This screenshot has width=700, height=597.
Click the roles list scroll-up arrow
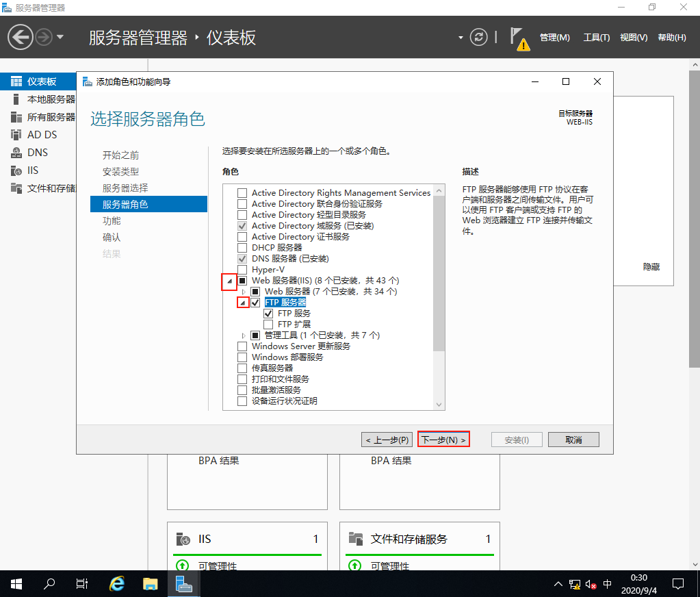[x=439, y=190]
